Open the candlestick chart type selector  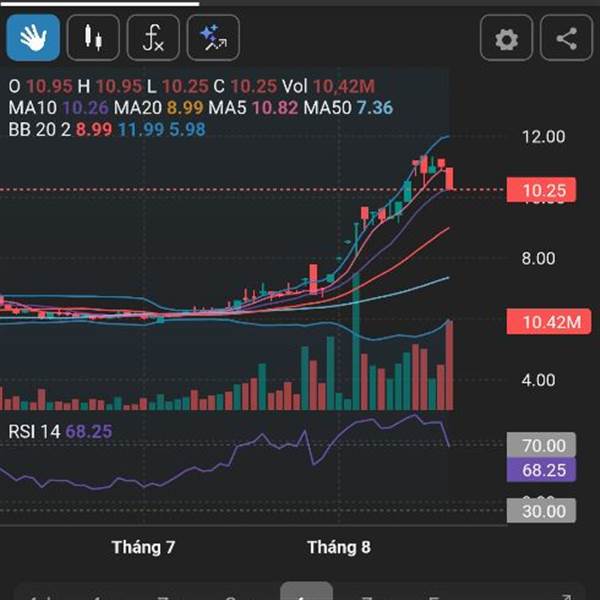click(x=93, y=38)
